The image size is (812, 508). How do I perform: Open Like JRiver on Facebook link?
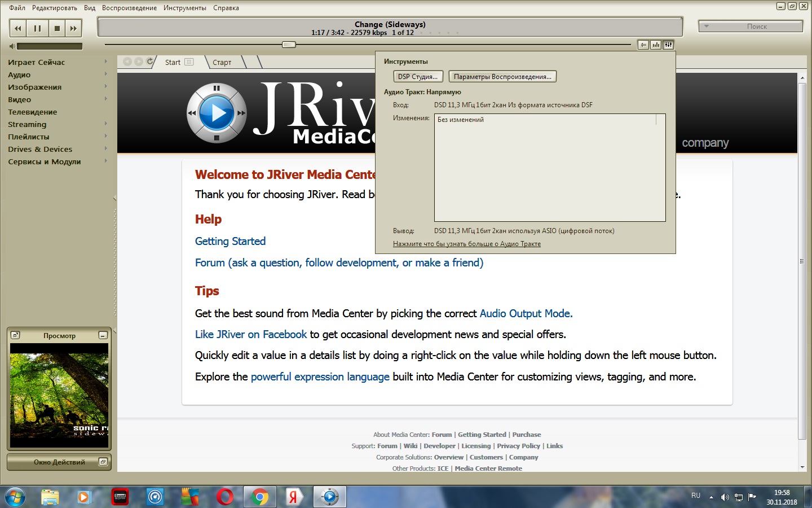click(251, 334)
